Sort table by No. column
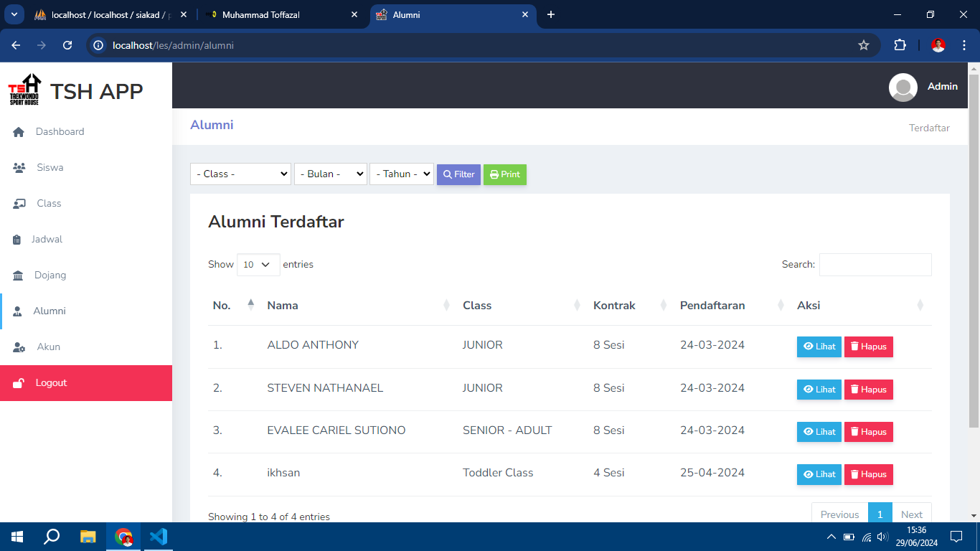Viewport: 980px width, 551px height. pos(233,306)
